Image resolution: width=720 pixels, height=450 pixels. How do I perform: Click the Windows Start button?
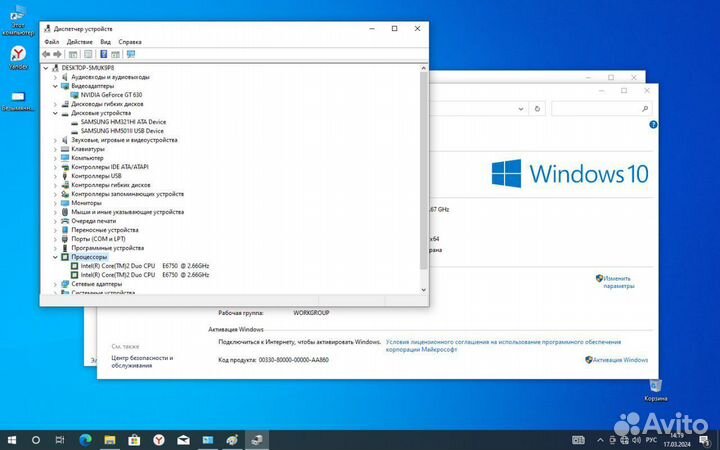pyautogui.click(x=12, y=439)
